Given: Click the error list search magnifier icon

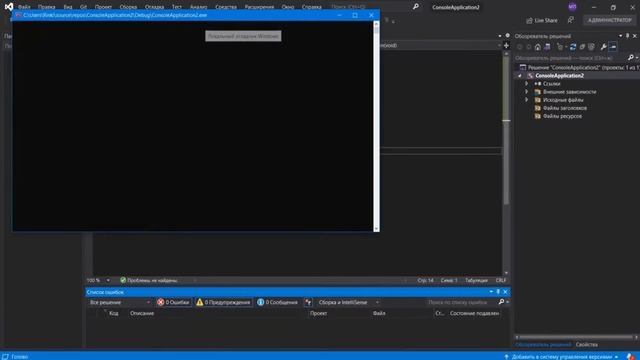Looking at the screenshot, I should [x=501, y=302].
